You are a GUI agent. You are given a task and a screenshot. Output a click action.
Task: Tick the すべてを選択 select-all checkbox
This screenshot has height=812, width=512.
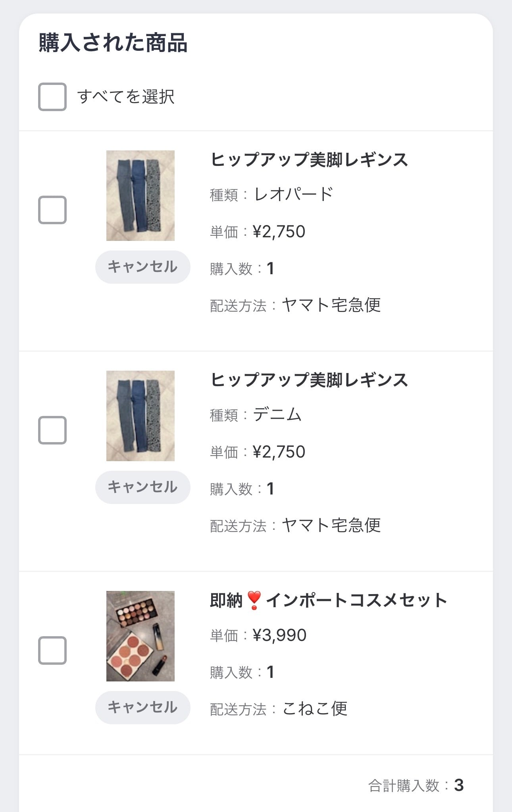(52, 97)
